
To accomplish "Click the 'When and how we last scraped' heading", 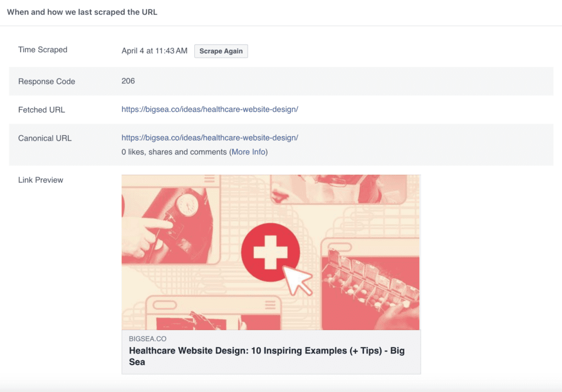I will pyautogui.click(x=82, y=12).
